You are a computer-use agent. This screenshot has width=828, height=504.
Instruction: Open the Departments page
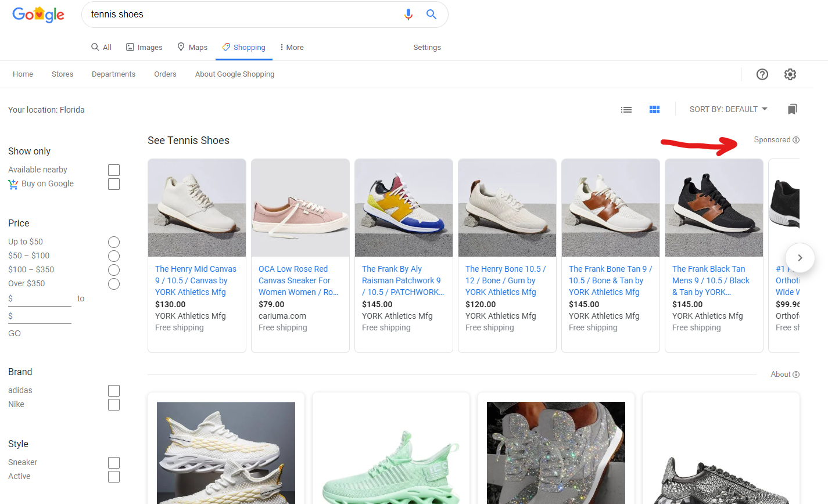(113, 74)
